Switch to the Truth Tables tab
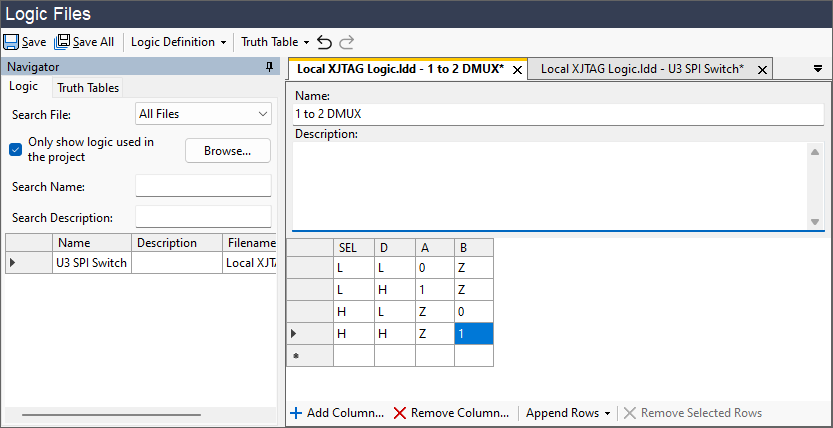833x428 pixels. [x=89, y=88]
